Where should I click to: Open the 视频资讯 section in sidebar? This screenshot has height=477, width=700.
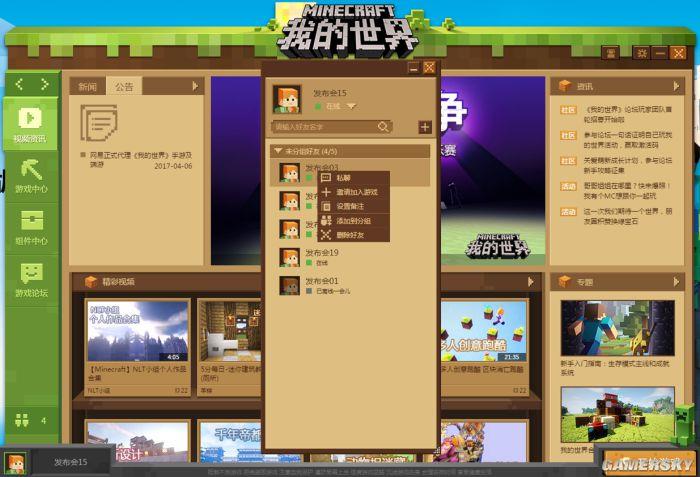(30, 124)
